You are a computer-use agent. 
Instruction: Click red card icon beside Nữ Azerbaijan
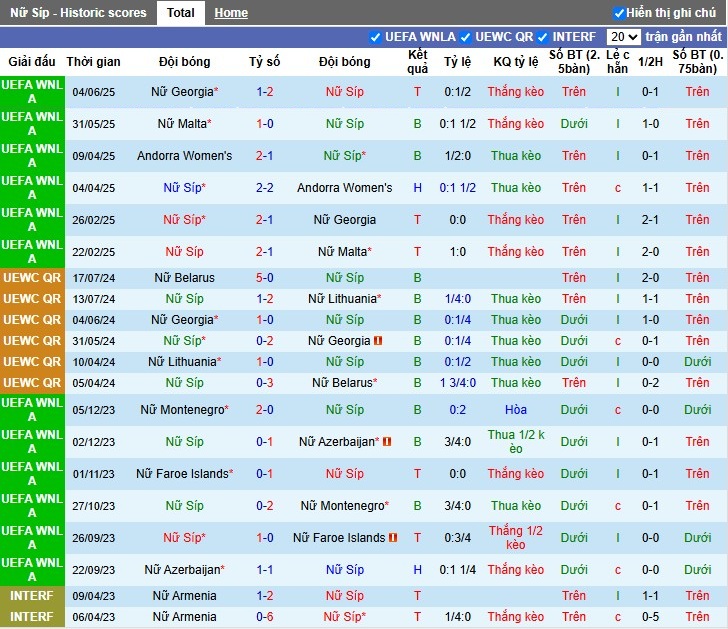387,442
